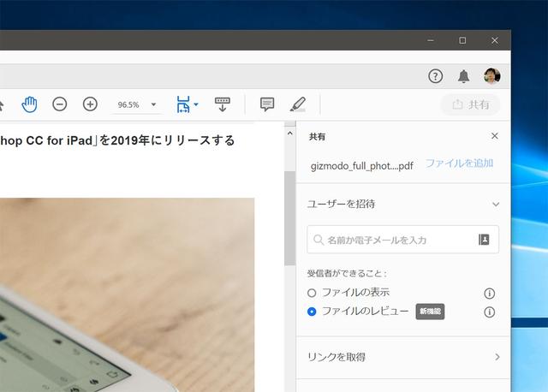This screenshot has width=548, height=392.
Task: Select the ファイルの表示 radio option
Action: pyautogui.click(x=312, y=293)
